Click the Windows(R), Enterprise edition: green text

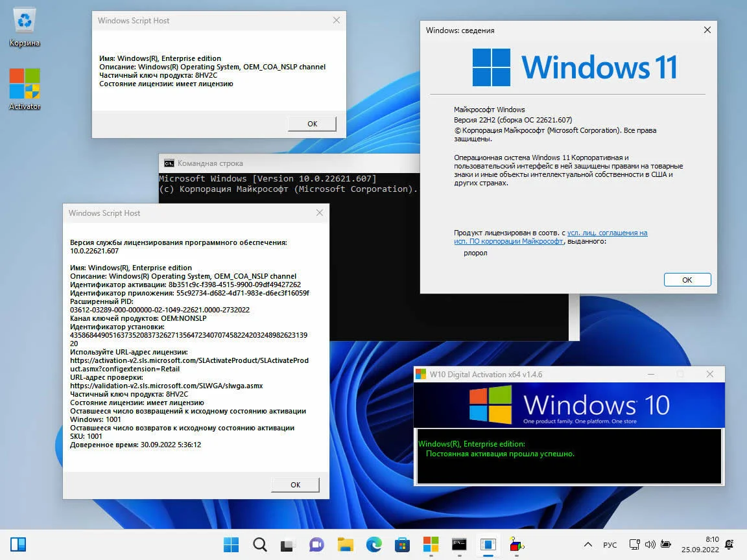(x=471, y=444)
